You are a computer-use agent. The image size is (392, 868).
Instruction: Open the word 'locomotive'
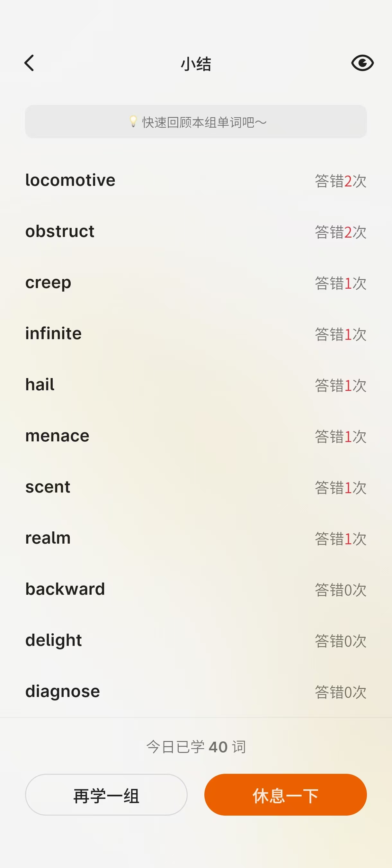pyautogui.click(x=70, y=180)
